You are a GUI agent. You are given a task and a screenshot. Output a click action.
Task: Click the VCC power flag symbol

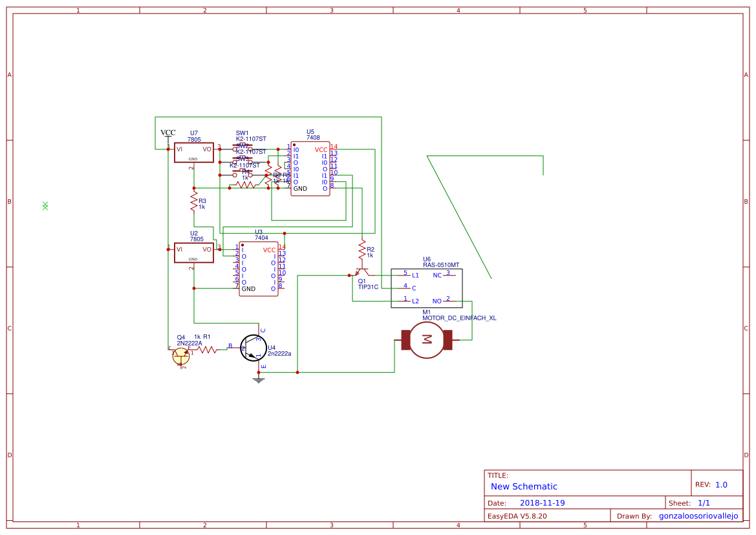(x=167, y=135)
